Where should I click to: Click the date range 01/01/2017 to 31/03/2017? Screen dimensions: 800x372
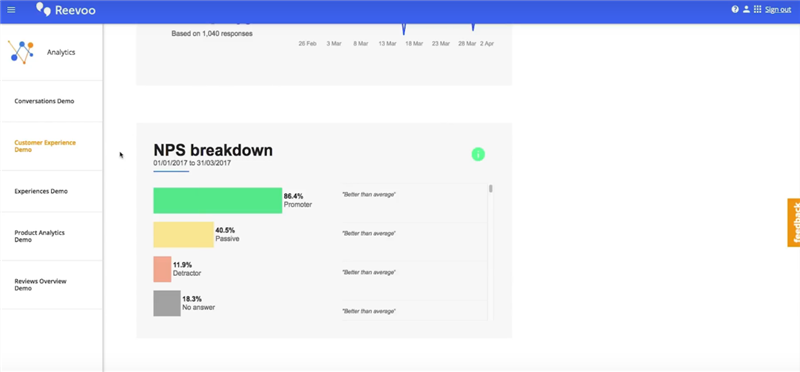tap(192, 163)
